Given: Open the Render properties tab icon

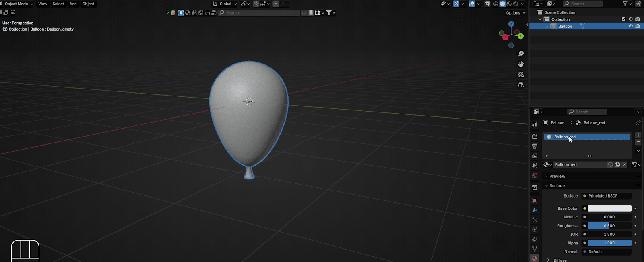Looking at the screenshot, I should click(535, 136).
